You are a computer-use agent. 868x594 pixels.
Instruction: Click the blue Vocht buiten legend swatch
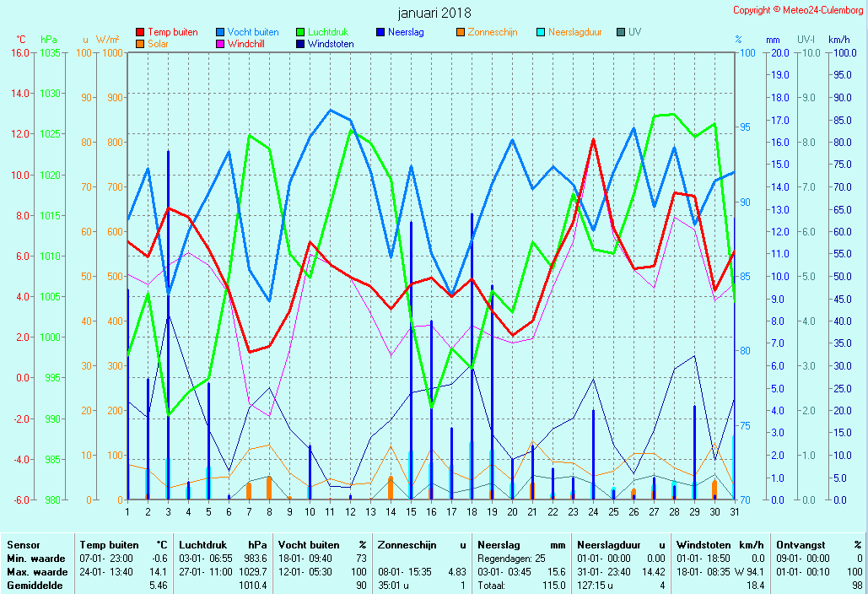click(220, 32)
